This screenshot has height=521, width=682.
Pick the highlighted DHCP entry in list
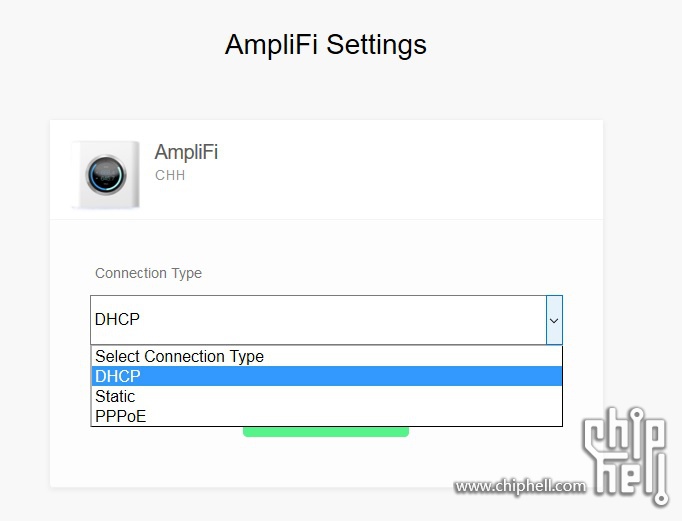[x=327, y=376]
